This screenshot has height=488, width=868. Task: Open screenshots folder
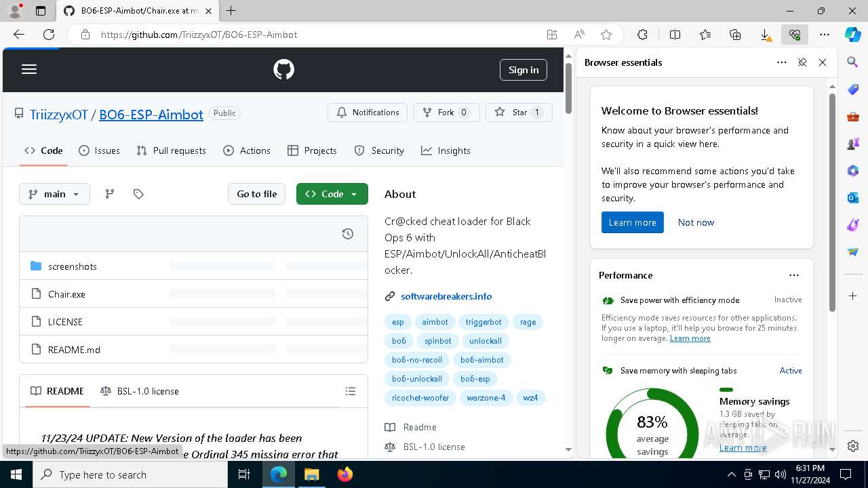73,266
